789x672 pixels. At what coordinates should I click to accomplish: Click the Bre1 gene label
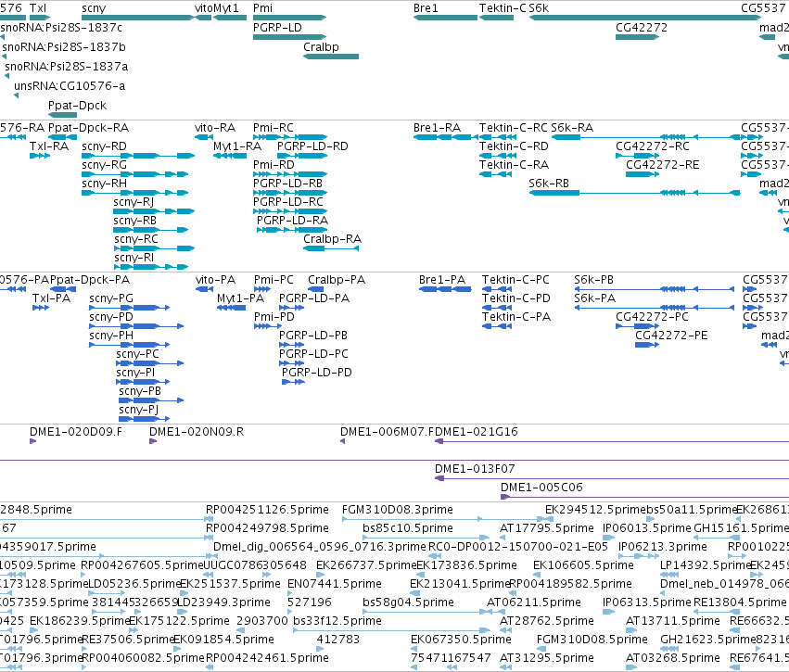426,8
